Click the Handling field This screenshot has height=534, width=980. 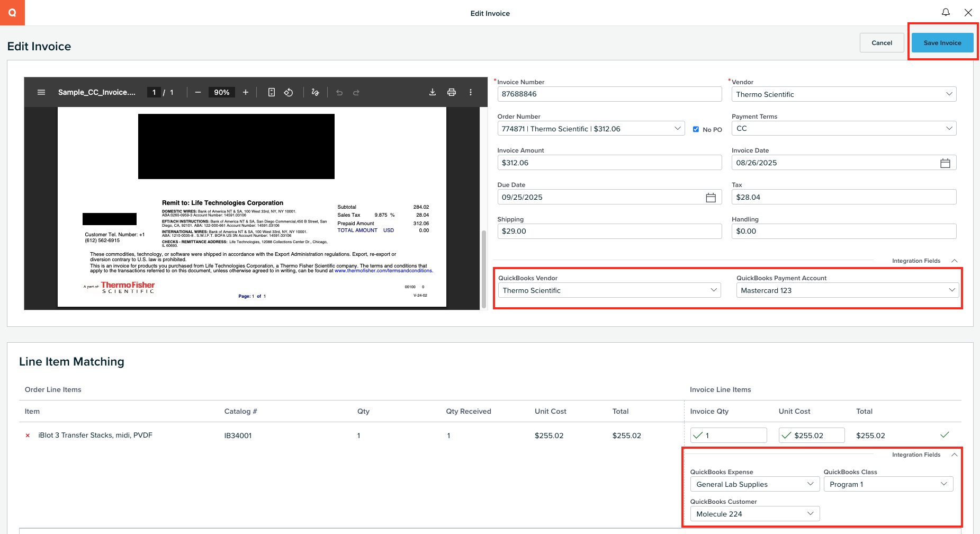[x=844, y=231]
